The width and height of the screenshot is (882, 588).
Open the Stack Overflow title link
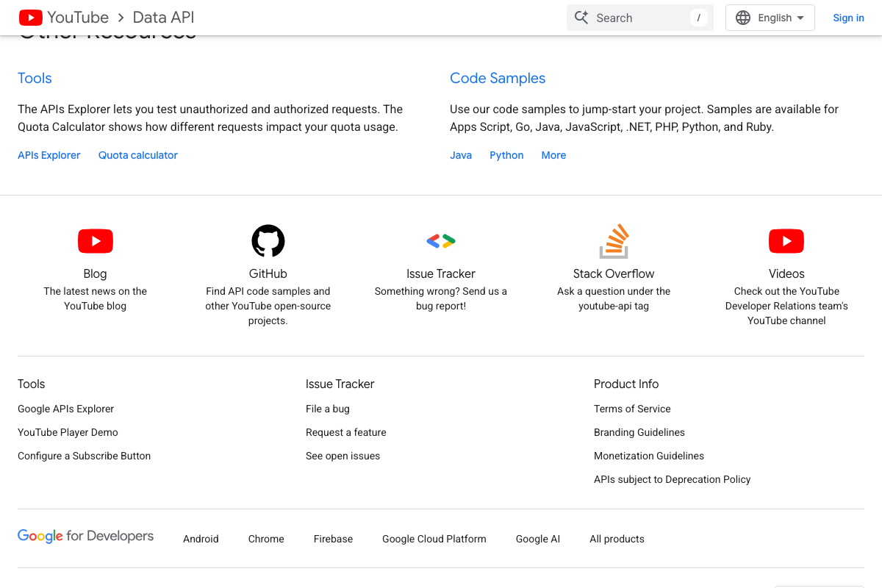point(614,273)
